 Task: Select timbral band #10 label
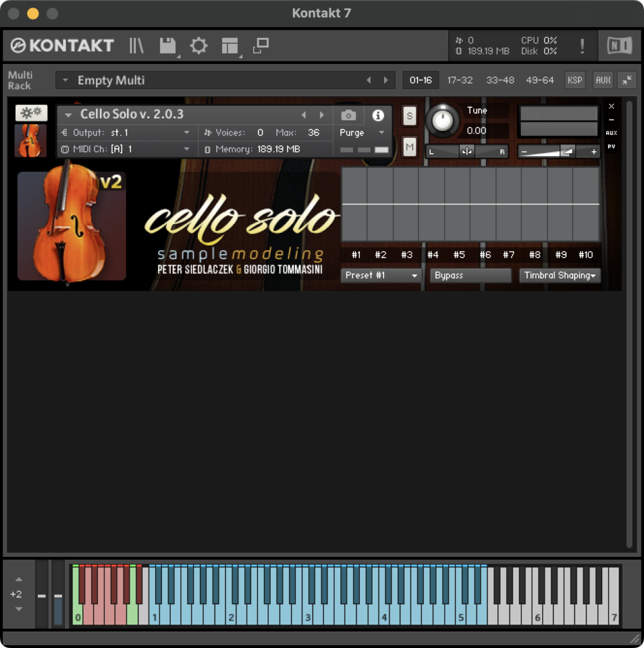click(585, 254)
